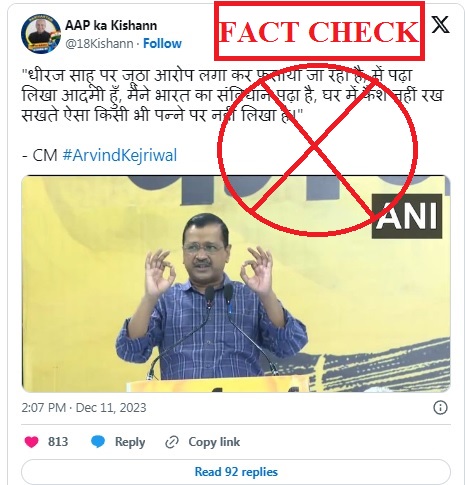Click the pink heart like icon

coord(32,442)
